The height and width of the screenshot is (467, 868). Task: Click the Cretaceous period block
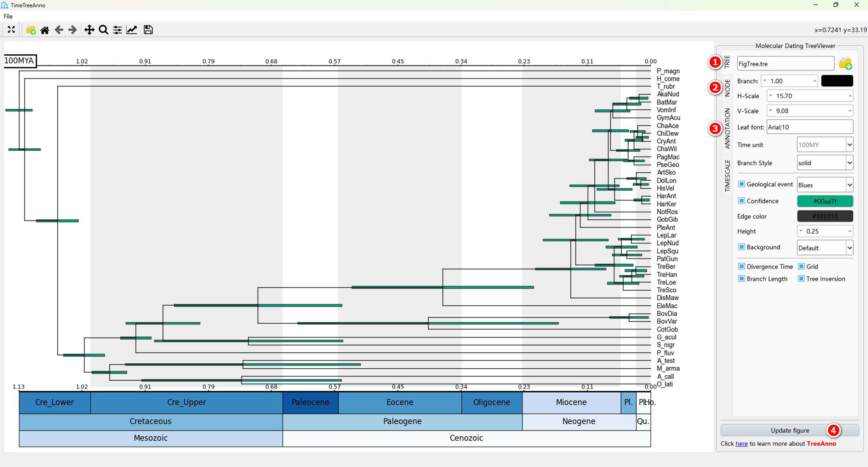click(151, 422)
